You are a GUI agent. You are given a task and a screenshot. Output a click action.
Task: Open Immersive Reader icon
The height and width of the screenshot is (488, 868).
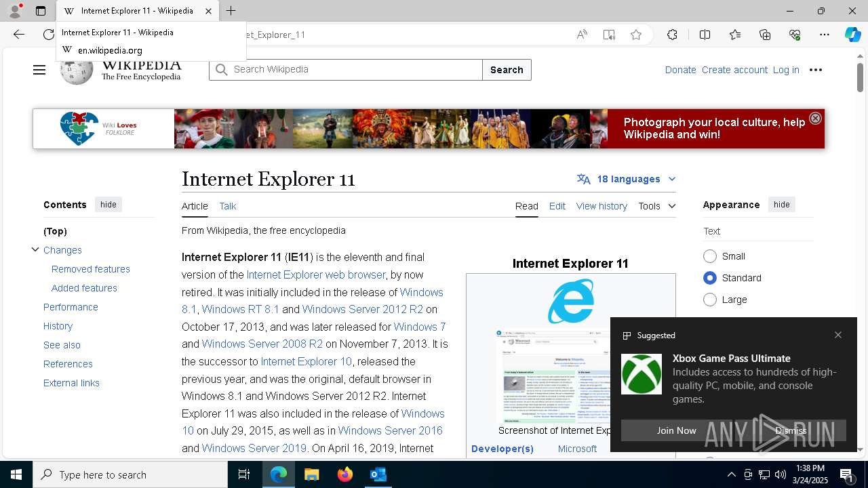(609, 35)
